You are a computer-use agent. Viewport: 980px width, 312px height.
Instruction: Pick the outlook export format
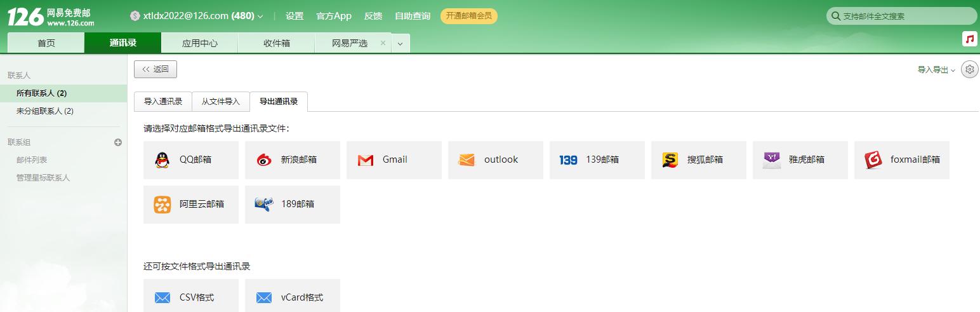(x=495, y=160)
